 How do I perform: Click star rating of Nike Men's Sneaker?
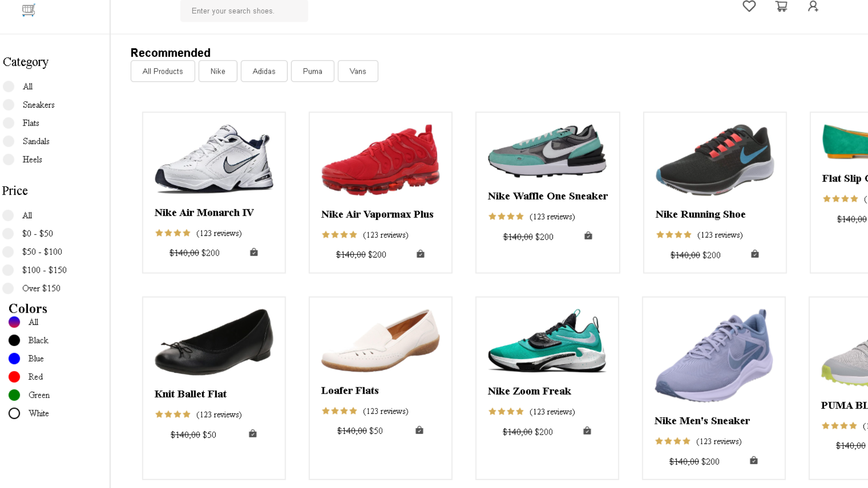coord(673,441)
